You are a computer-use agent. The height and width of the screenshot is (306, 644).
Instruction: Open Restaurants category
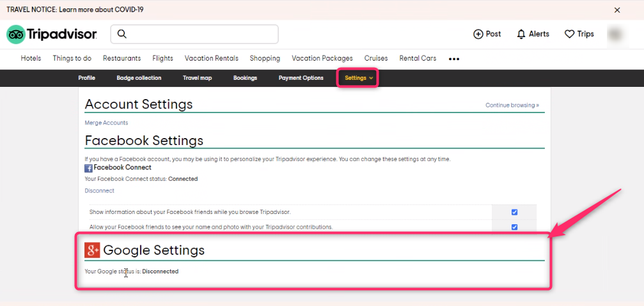122,58
